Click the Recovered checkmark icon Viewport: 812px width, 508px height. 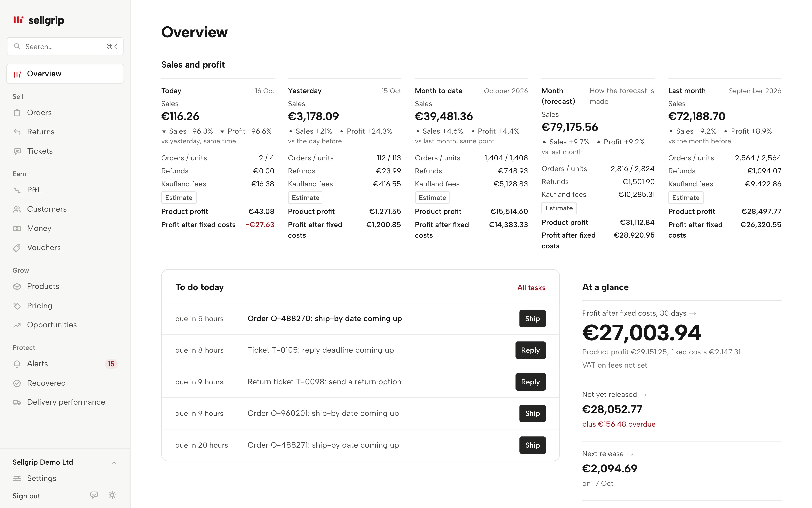pyautogui.click(x=17, y=383)
